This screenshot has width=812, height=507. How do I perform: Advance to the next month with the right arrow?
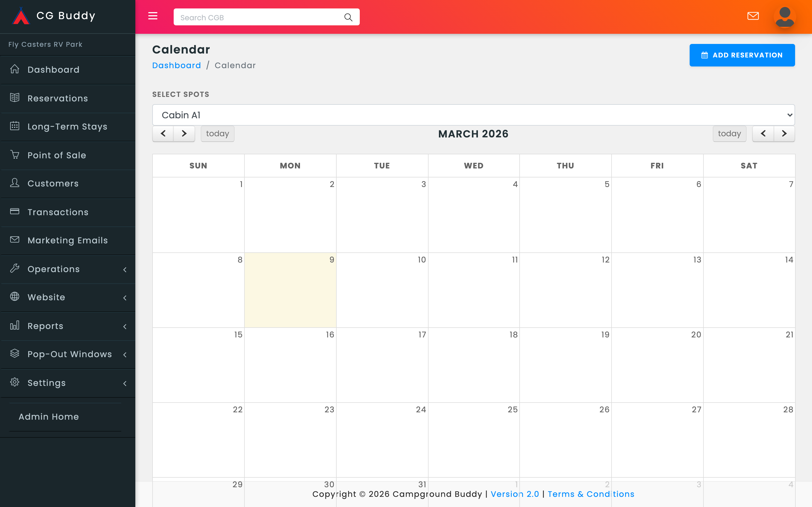784,134
